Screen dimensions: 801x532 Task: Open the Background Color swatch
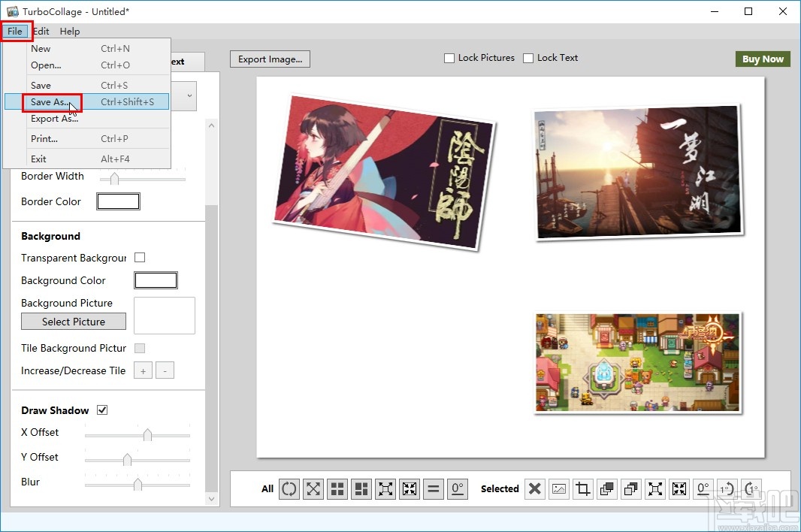click(x=156, y=280)
